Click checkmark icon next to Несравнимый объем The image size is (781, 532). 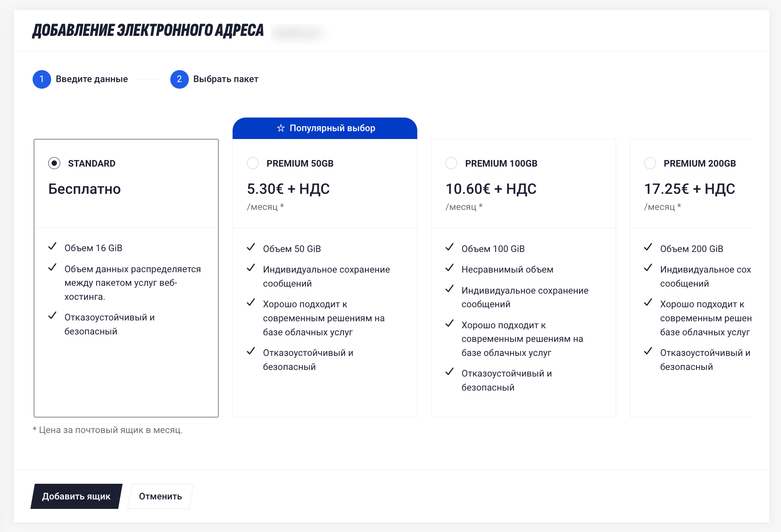[449, 268]
